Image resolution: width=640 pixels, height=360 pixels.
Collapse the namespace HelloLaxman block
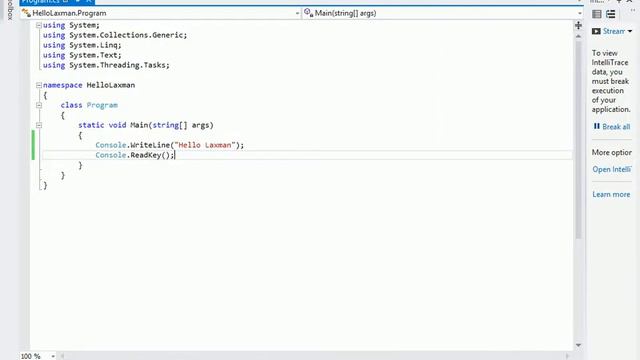(x=39, y=85)
